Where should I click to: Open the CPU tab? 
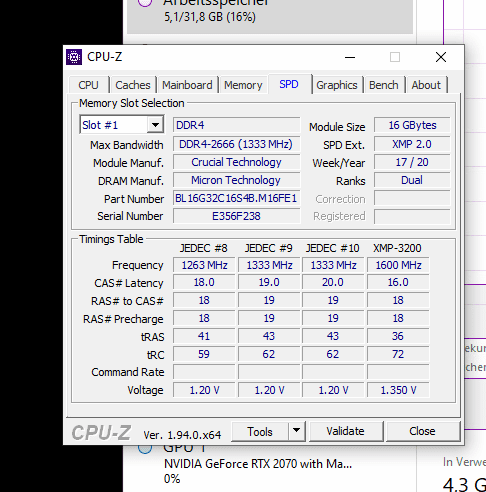[88, 85]
